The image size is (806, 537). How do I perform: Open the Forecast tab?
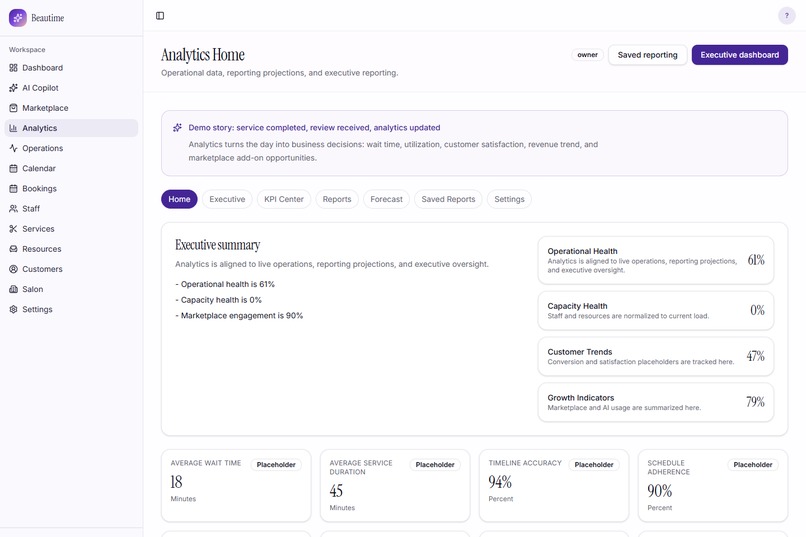point(387,199)
